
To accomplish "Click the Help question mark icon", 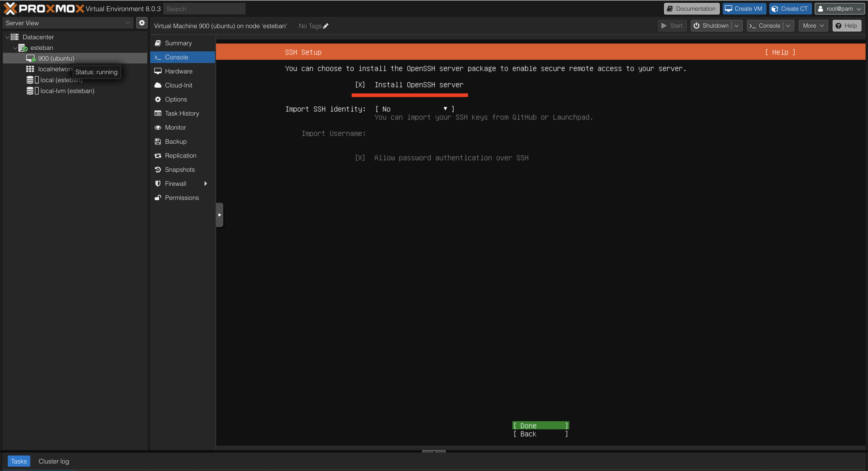I will point(838,26).
